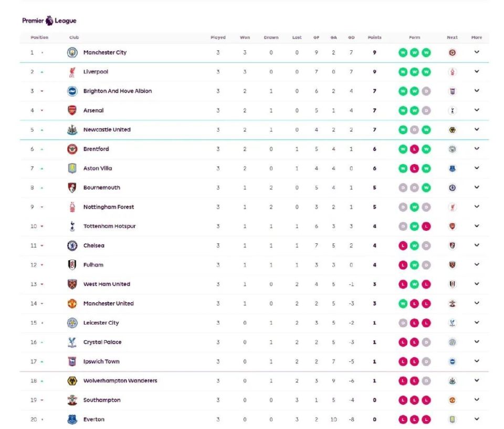Expand more info for Southampton
Viewport: 504px width, 429px height.
pyautogui.click(x=477, y=400)
